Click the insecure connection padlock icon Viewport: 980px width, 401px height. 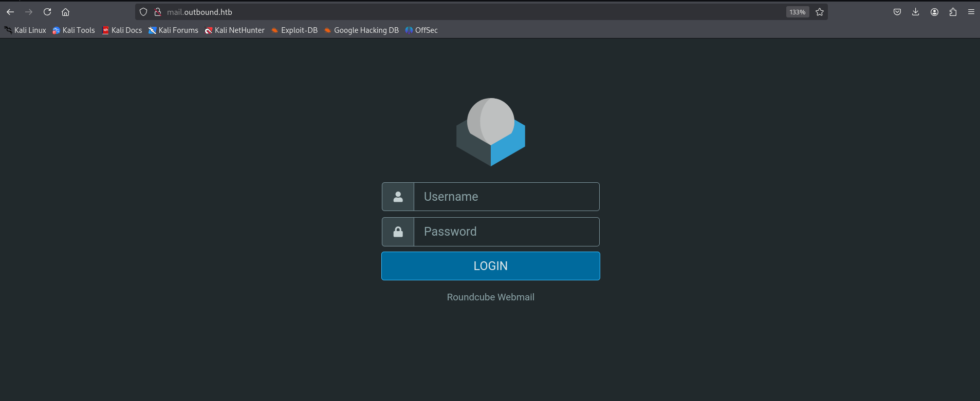(x=158, y=12)
